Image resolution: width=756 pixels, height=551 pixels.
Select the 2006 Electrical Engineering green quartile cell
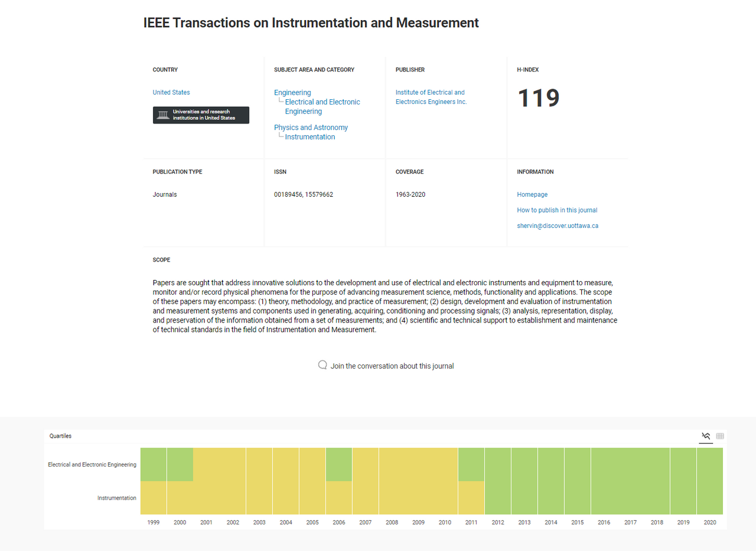pyautogui.click(x=339, y=464)
